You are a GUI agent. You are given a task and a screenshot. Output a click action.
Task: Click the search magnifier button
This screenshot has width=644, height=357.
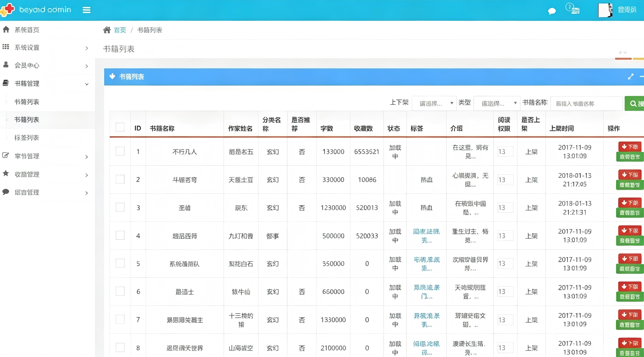tap(634, 104)
